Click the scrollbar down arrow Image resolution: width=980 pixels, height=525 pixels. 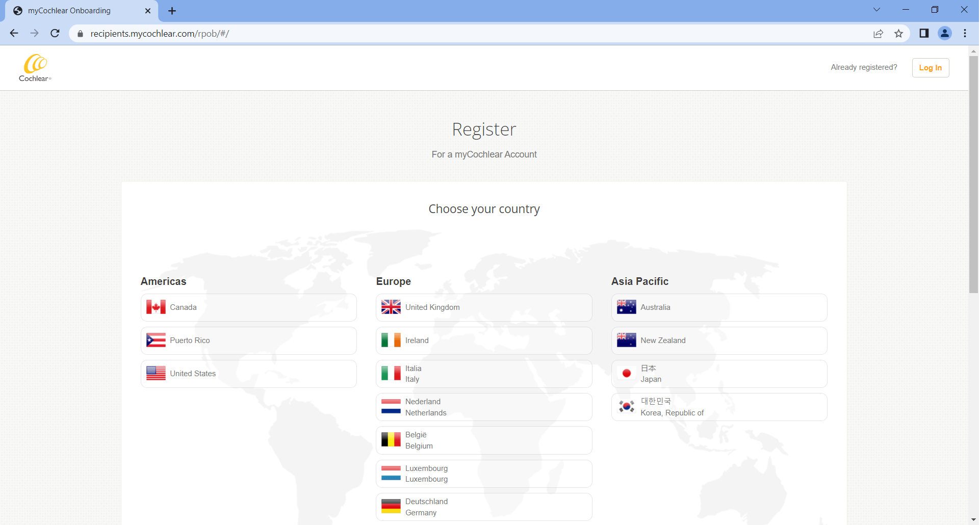pyautogui.click(x=973, y=520)
